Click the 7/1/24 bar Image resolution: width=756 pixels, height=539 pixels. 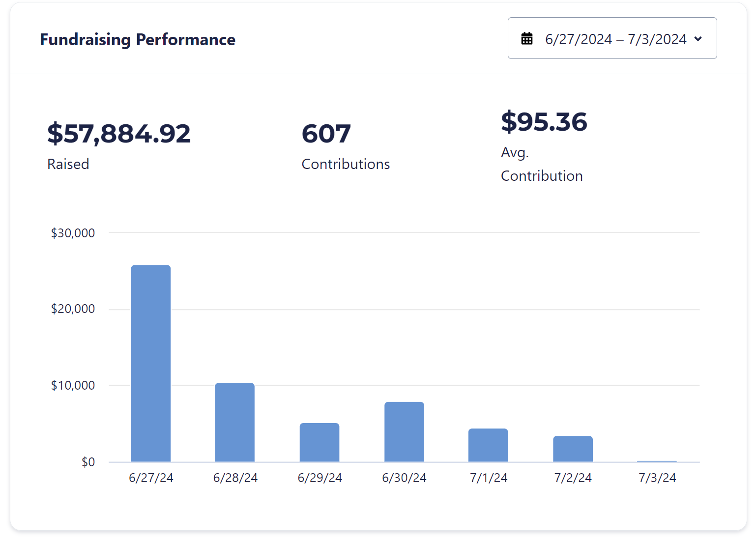click(488, 445)
